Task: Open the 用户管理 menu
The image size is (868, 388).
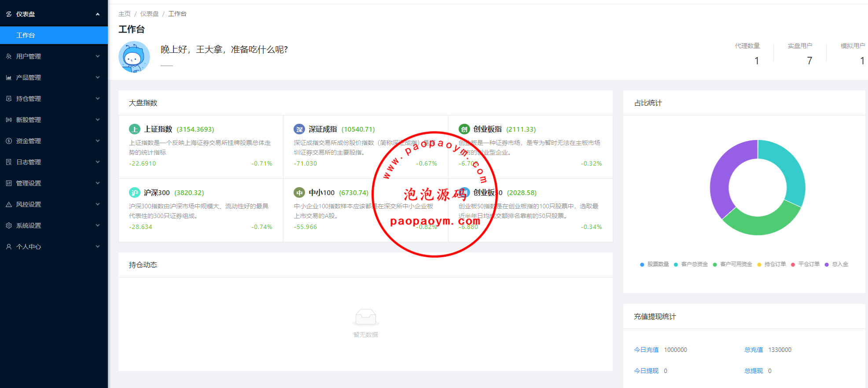Action: tap(54, 56)
